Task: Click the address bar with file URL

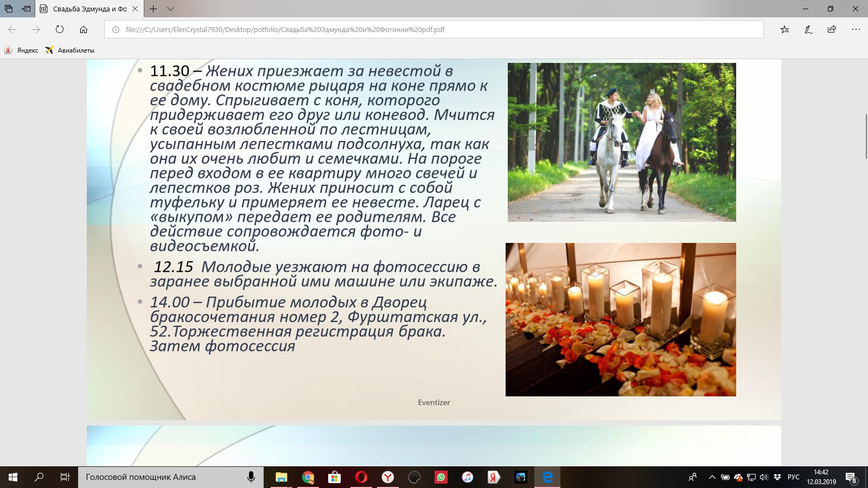Action: pyautogui.click(x=434, y=29)
